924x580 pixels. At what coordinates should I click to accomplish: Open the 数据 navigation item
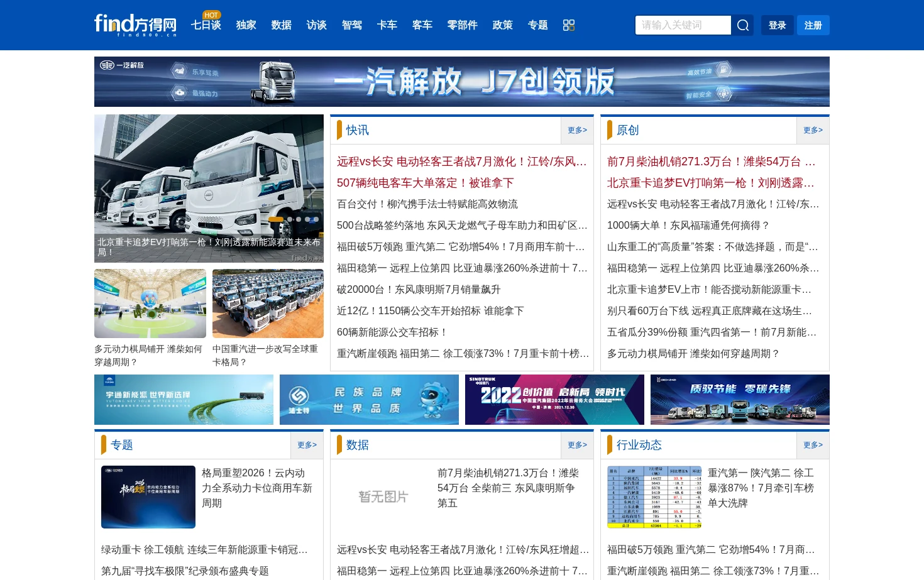282,25
